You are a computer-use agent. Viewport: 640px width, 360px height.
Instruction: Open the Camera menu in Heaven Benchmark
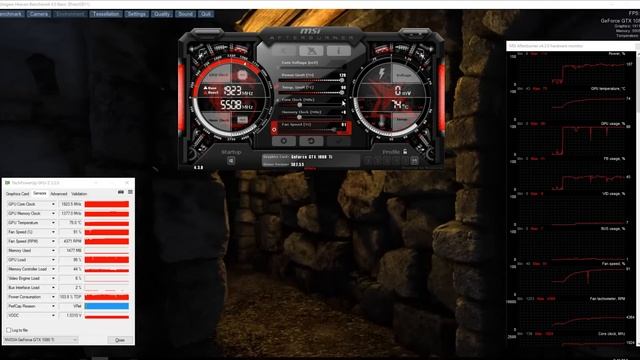[x=38, y=14]
